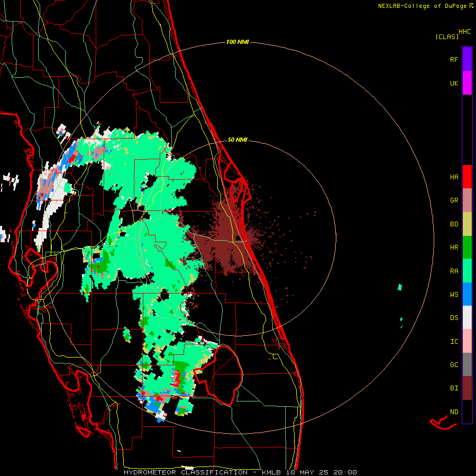Click the 10 MAY 25 date stamp
Viewport: 476px width, 476px height.
click(x=307, y=472)
